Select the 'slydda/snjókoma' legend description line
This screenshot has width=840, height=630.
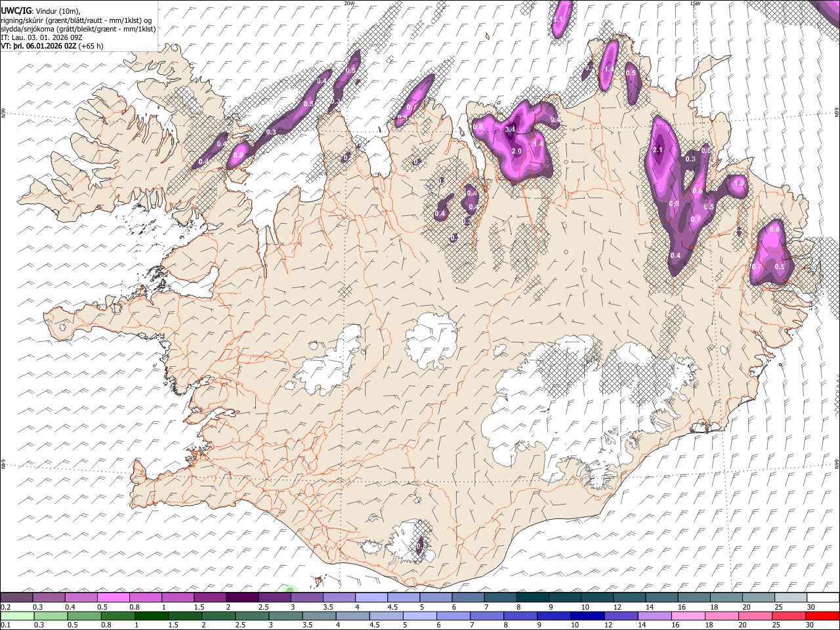point(78,29)
